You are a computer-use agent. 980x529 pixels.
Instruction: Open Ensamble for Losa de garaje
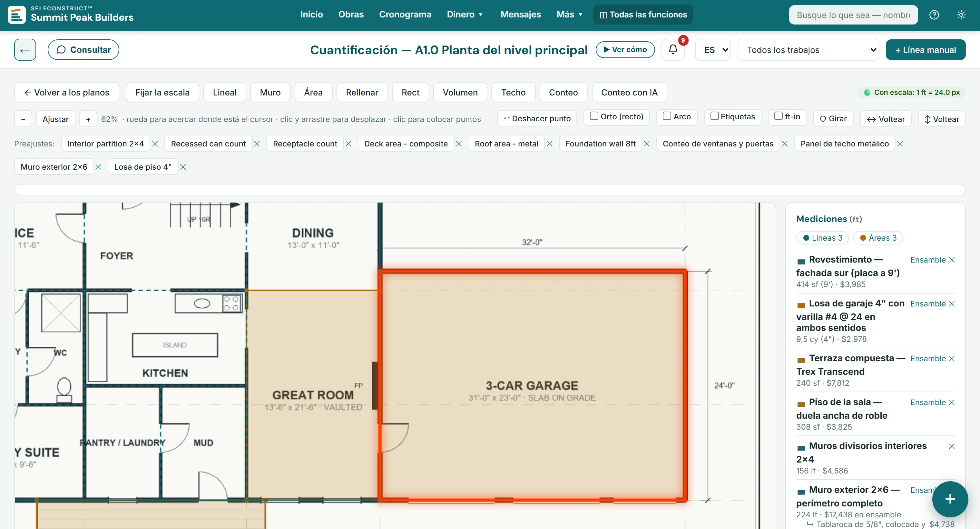click(x=928, y=304)
